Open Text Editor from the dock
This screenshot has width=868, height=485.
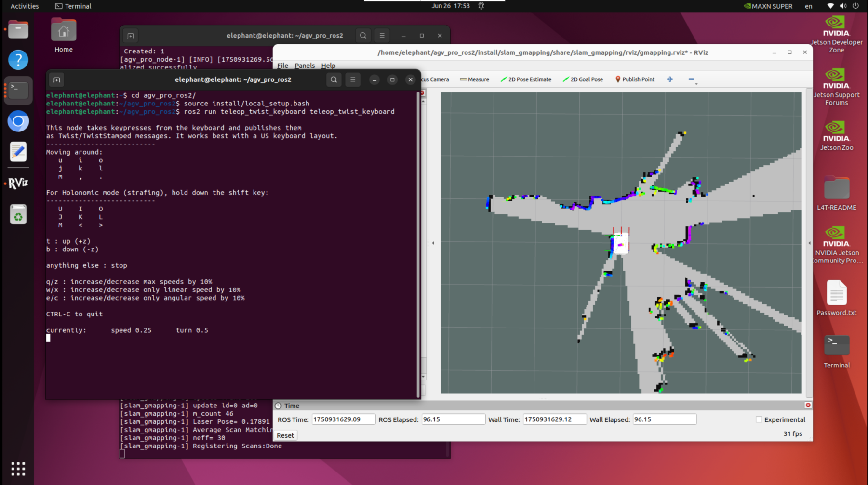[18, 152]
